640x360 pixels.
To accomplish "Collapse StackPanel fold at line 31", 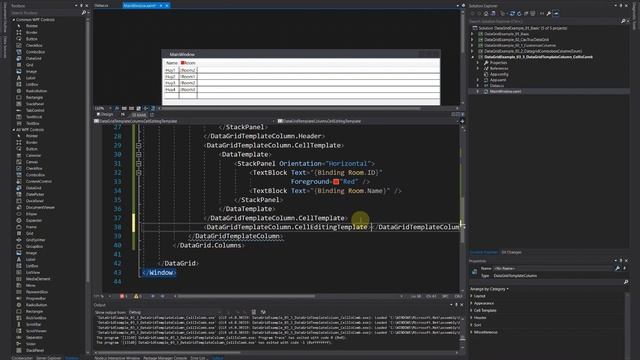I will (x=138, y=164).
